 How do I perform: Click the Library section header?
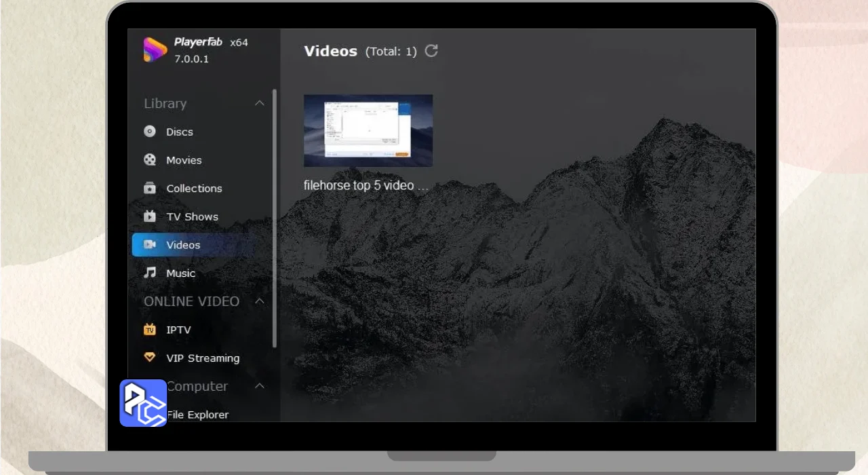(x=165, y=103)
